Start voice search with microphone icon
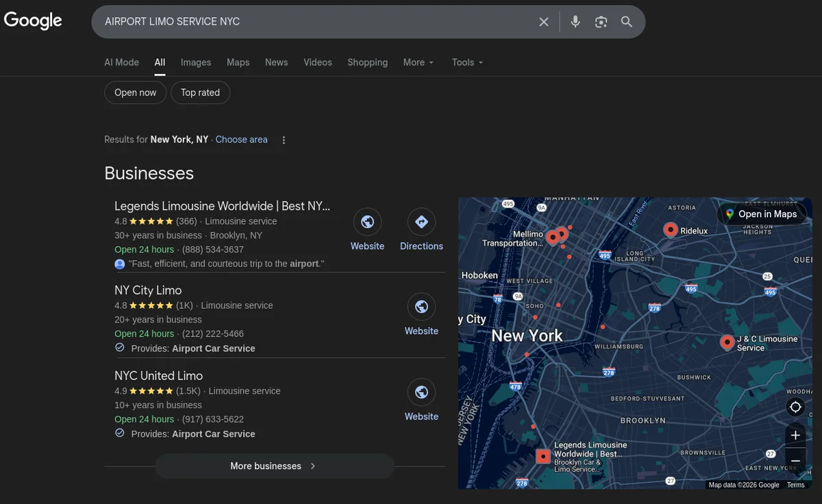Viewport: 822px width, 504px height. [x=575, y=22]
